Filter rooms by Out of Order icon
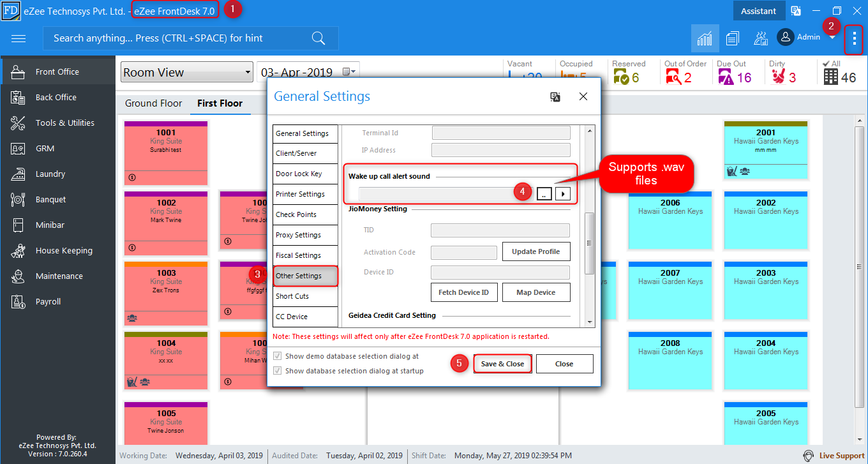868x464 pixels. pyautogui.click(x=673, y=77)
